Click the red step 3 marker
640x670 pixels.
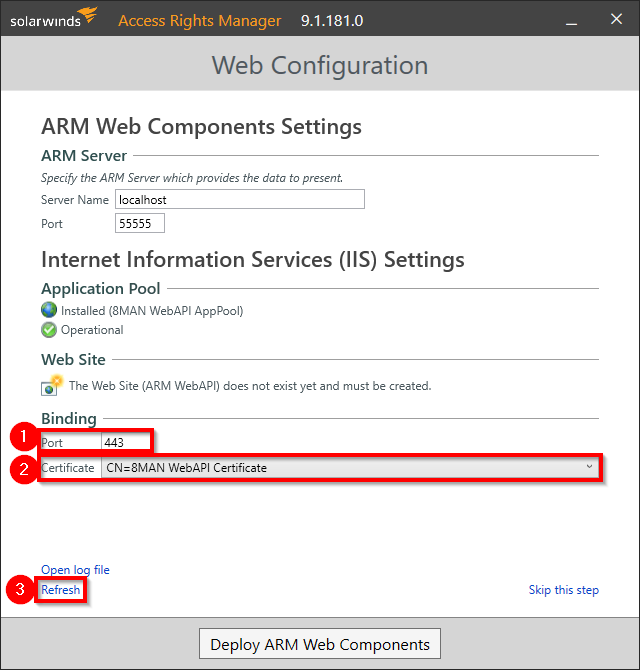(x=20, y=589)
